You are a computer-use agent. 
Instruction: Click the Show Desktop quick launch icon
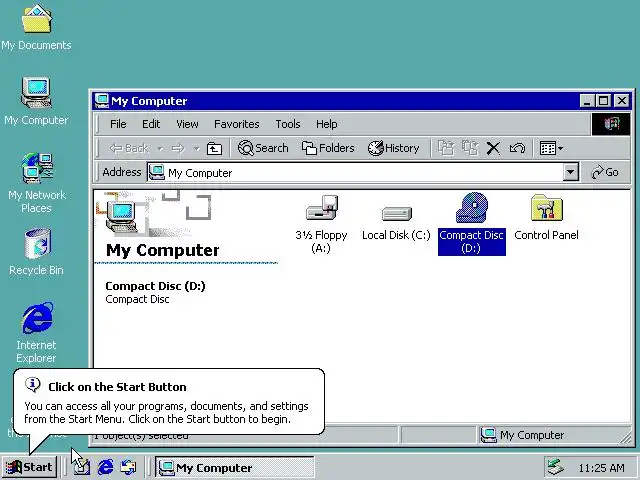pos(81,467)
